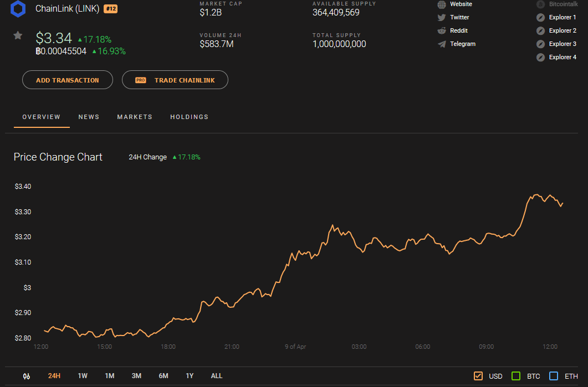This screenshot has height=387, width=588.
Task: Select the 1W chart range
Action: 83,376
